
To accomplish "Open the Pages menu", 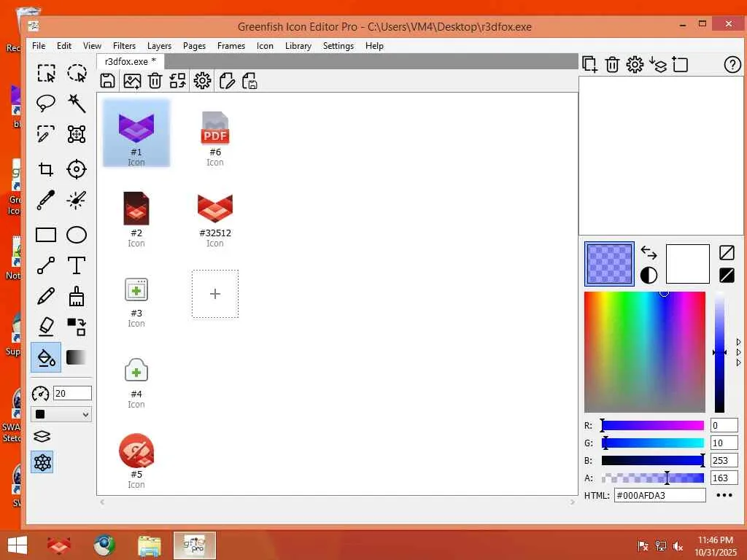I will 194,46.
